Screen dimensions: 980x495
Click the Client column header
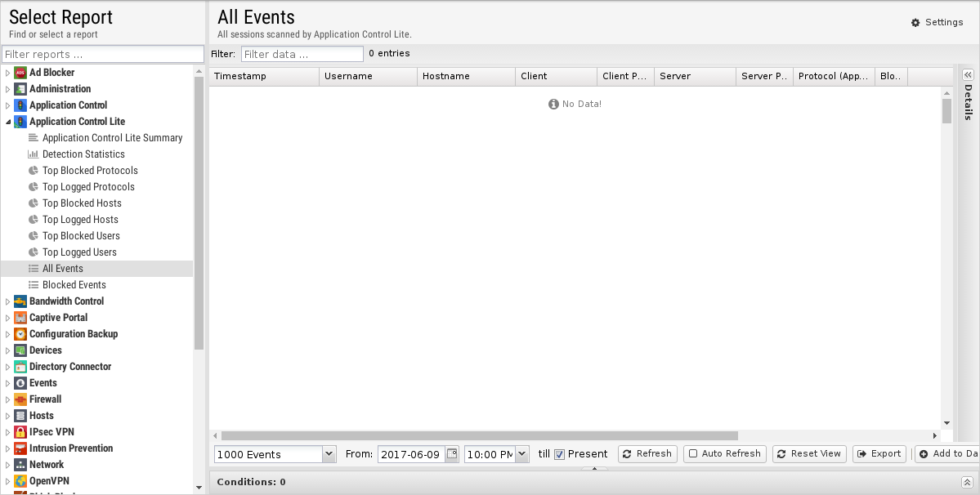click(557, 76)
